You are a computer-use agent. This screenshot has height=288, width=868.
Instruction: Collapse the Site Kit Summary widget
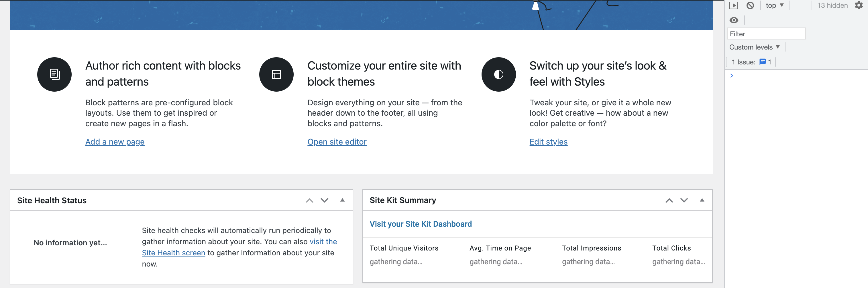pyautogui.click(x=702, y=200)
